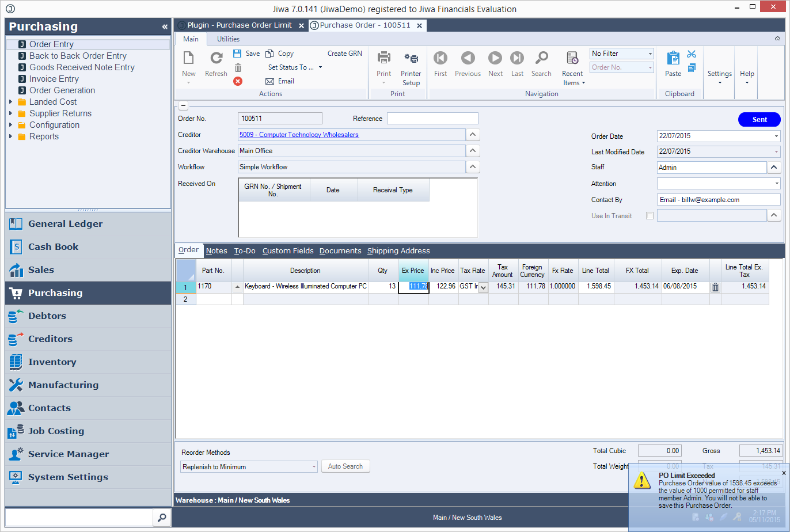
Task: Click the Email envelope icon
Action: 269,81
